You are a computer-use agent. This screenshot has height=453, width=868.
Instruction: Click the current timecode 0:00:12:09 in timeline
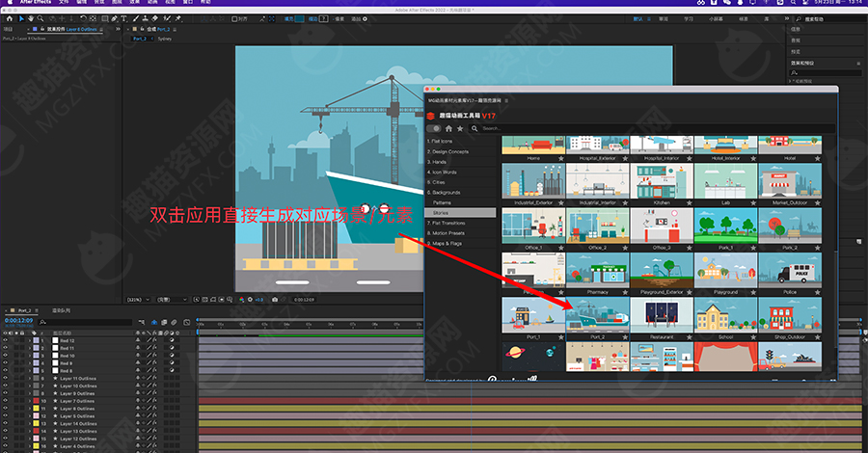tap(19, 320)
